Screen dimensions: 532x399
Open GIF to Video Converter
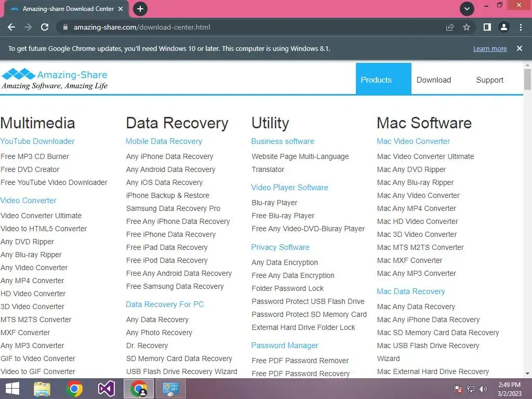38,358
